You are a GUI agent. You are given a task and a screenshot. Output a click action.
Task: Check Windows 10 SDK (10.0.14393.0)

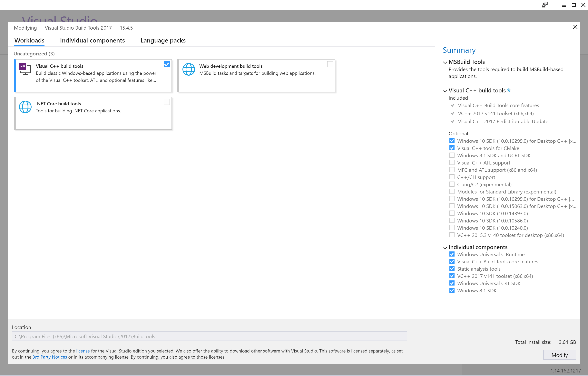click(452, 213)
